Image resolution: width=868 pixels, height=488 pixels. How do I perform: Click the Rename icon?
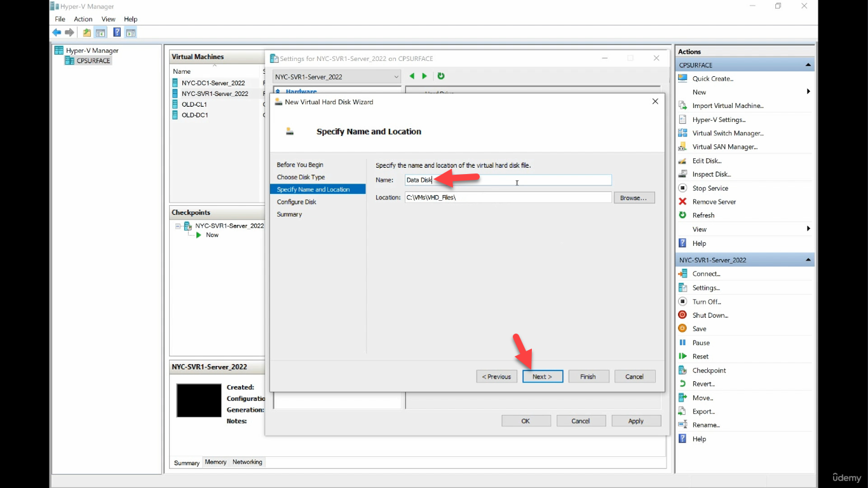682,424
